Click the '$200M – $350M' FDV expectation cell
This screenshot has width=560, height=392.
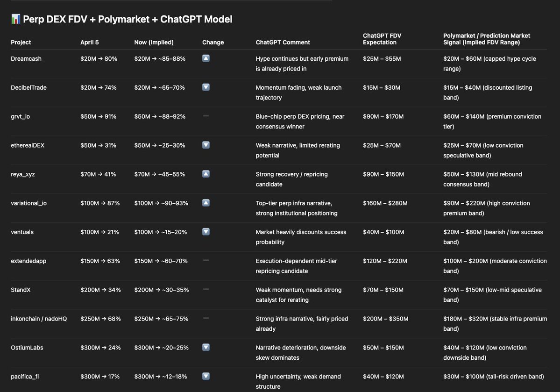click(x=386, y=319)
